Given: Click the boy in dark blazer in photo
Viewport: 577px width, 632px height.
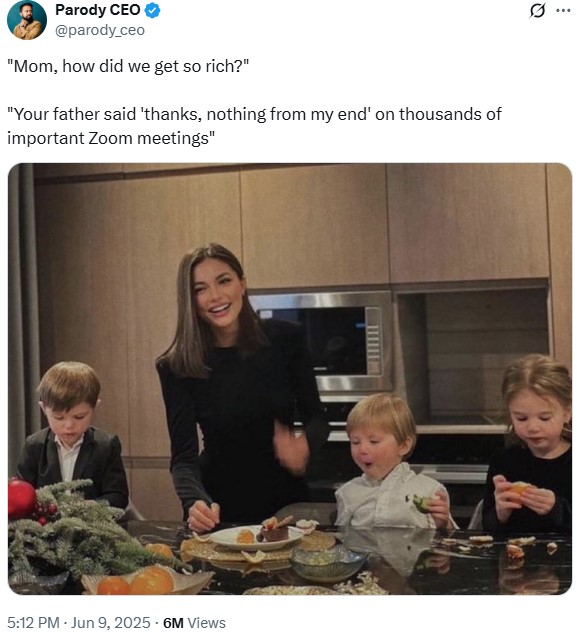Looking at the screenshot, I should [71, 433].
